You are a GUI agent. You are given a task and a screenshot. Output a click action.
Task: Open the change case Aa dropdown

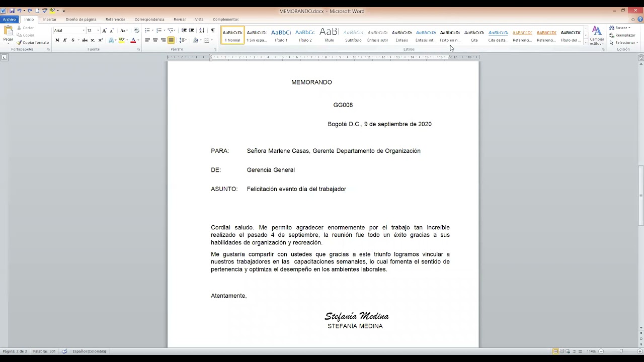click(124, 31)
